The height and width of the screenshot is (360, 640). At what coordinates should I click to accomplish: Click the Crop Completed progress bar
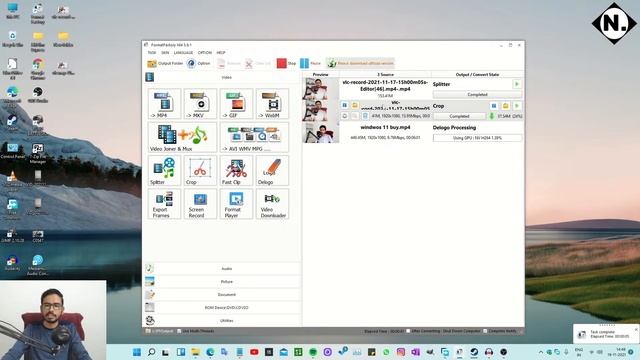(459, 116)
